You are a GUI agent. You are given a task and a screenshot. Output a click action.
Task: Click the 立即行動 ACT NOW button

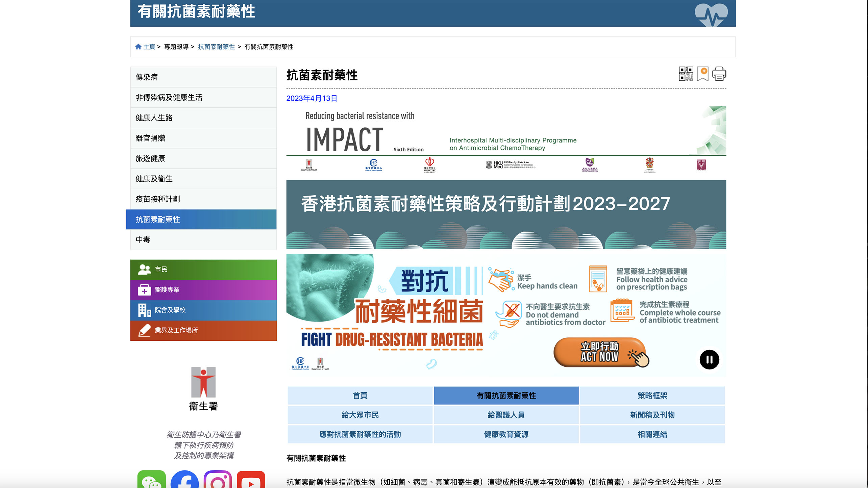pyautogui.click(x=600, y=352)
